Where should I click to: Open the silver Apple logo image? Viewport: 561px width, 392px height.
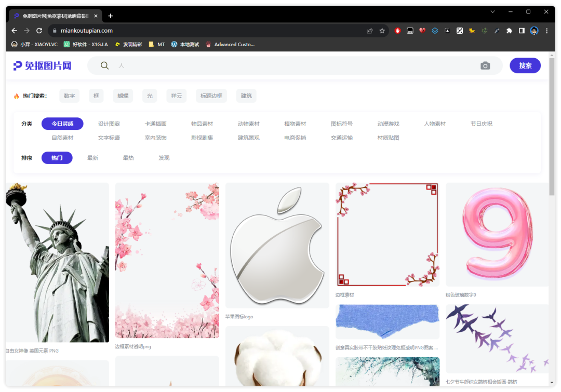[x=277, y=246]
